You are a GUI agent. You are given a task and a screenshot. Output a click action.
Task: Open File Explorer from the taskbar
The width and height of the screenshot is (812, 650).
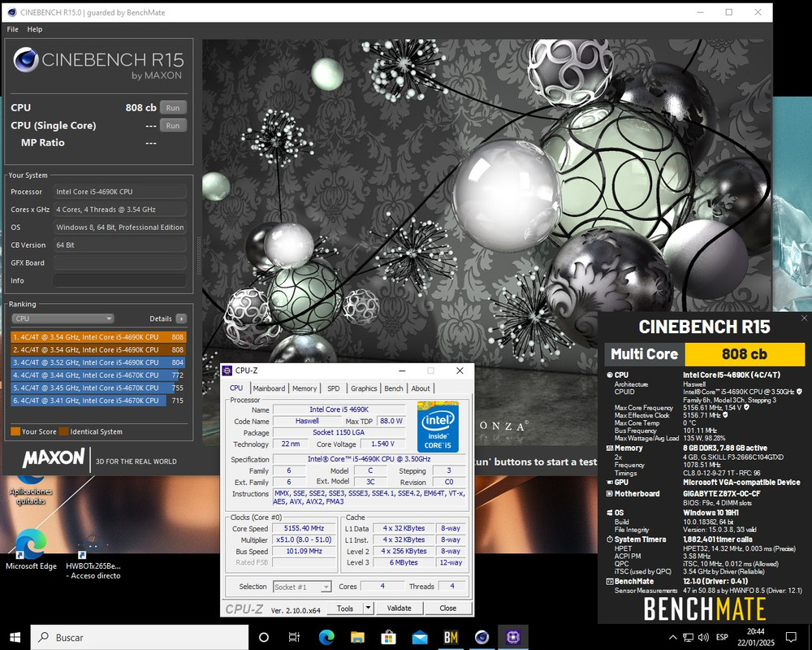click(357, 637)
